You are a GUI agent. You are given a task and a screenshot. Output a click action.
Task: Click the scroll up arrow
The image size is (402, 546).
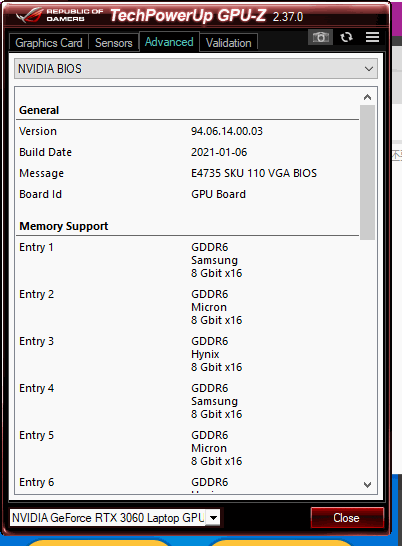[367, 97]
